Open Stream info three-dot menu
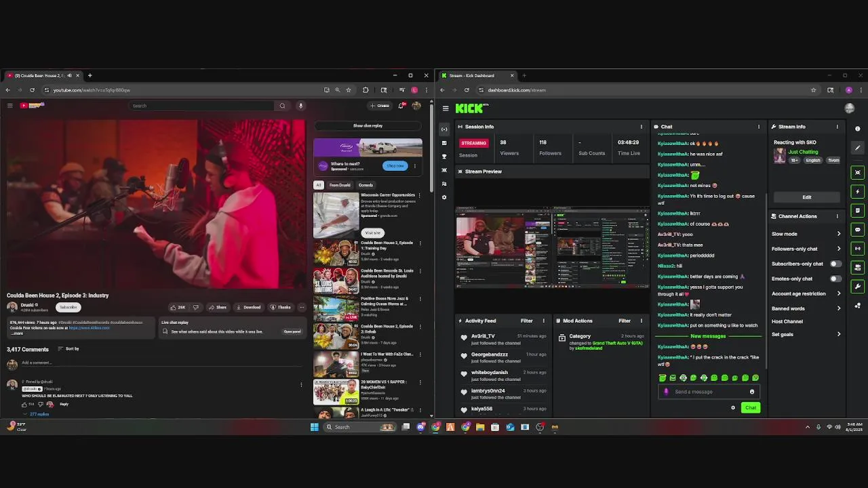868x488 pixels. point(837,127)
